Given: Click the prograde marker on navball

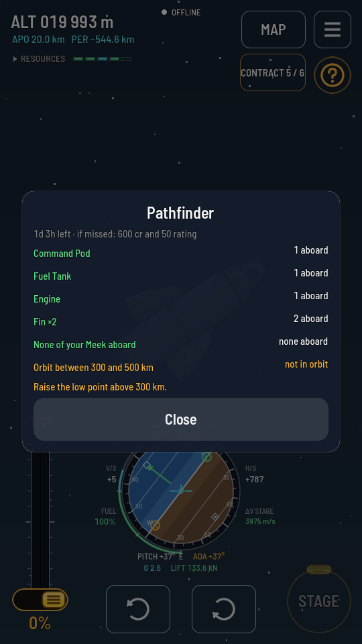Looking at the screenshot, I should point(206,456).
